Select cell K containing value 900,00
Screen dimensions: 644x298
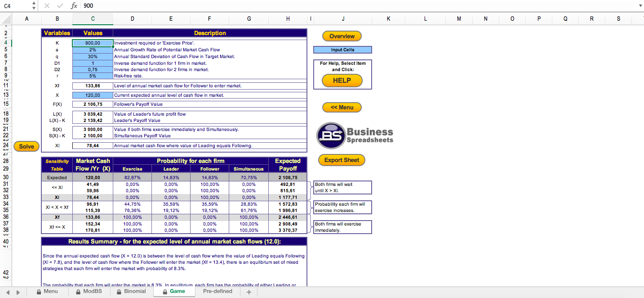coord(92,43)
